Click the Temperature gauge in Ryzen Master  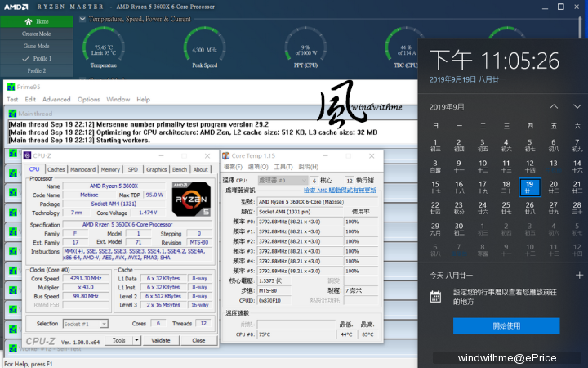[103, 47]
